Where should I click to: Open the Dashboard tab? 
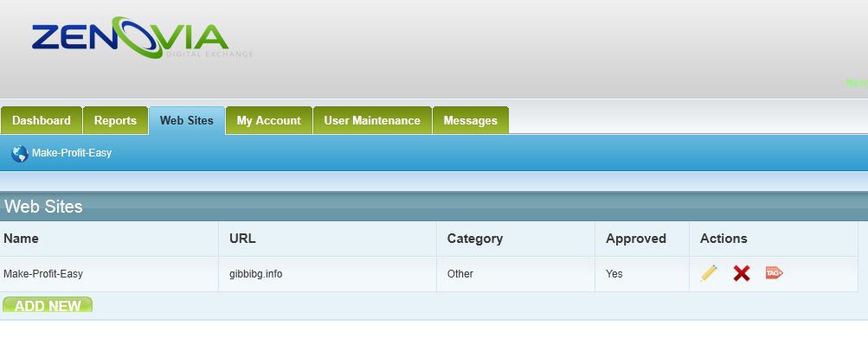[42, 120]
